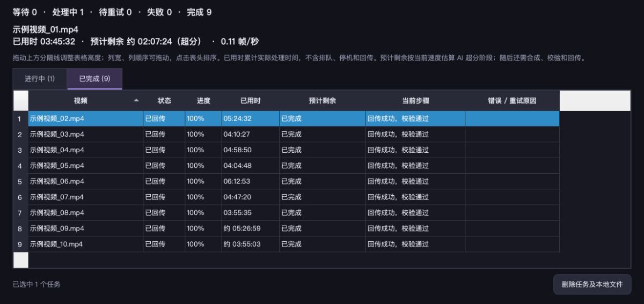Switch to the 进行中 (1) tab

click(x=40, y=79)
